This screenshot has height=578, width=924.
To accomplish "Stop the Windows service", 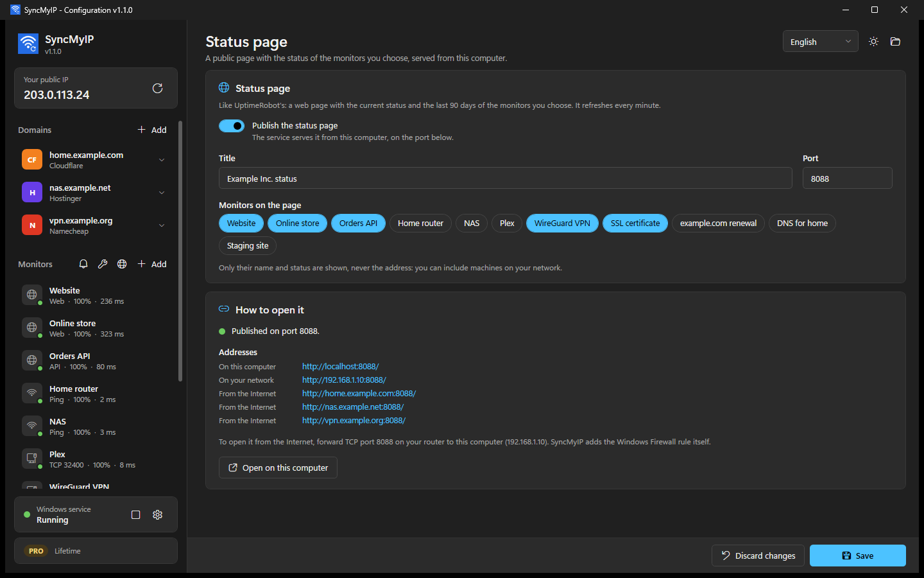I will point(135,514).
